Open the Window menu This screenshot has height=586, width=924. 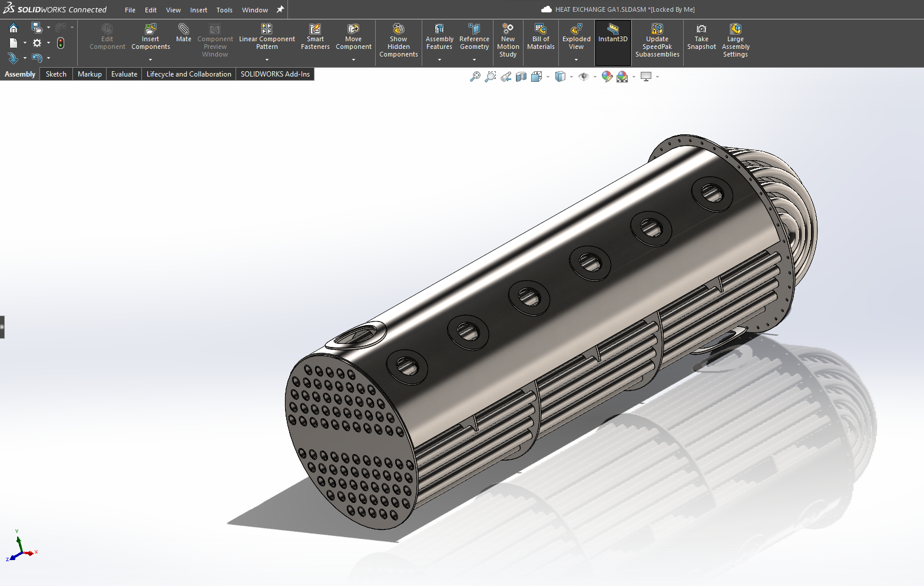pos(255,10)
